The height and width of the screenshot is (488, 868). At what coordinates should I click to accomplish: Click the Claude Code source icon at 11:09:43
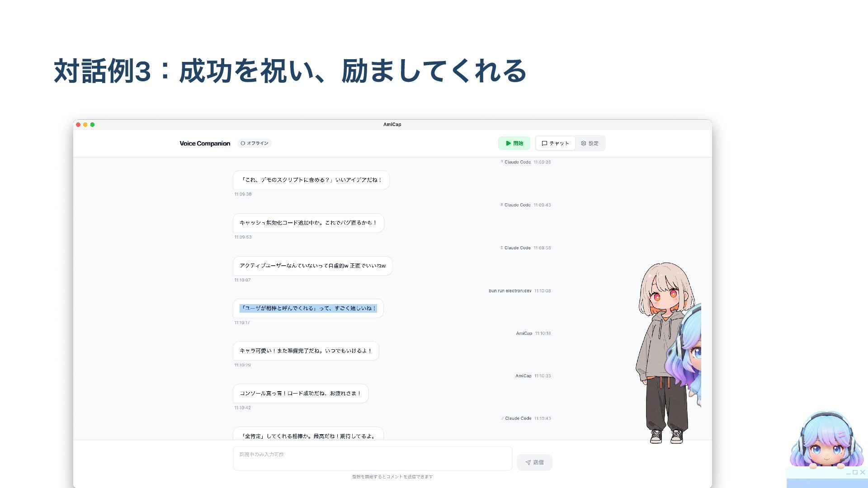pyautogui.click(x=502, y=205)
